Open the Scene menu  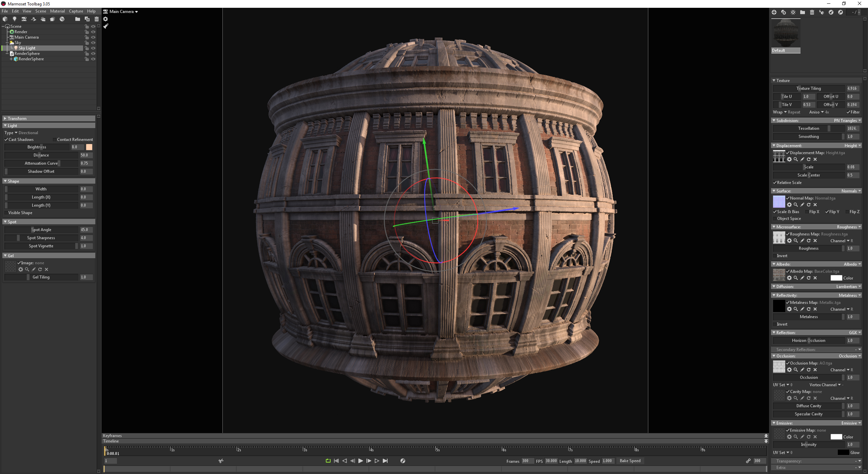(x=41, y=11)
